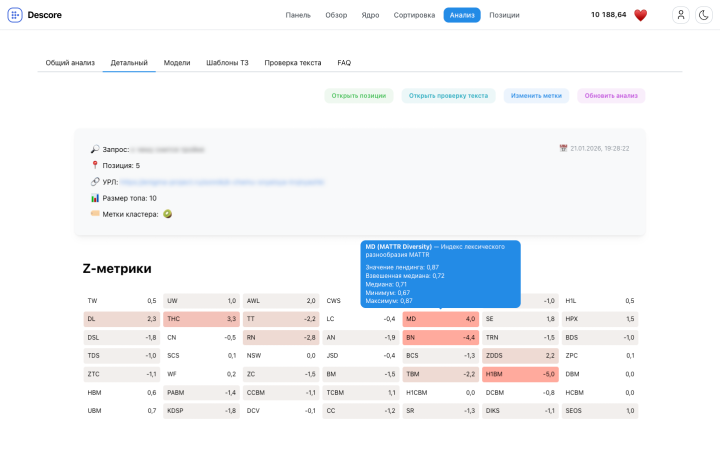
Task: Click the THC metric cell
Action: click(x=201, y=319)
